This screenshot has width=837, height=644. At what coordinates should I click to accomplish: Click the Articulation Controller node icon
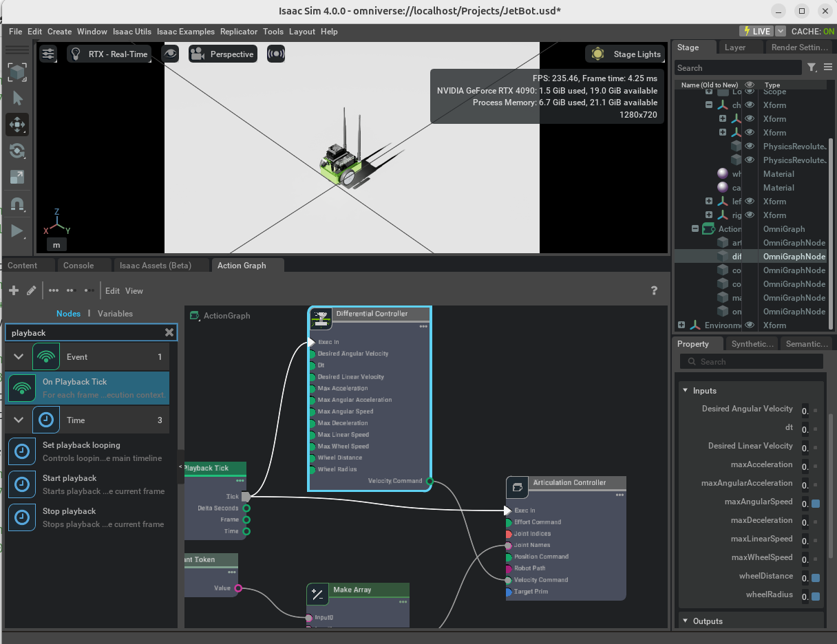tap(517, 488)
